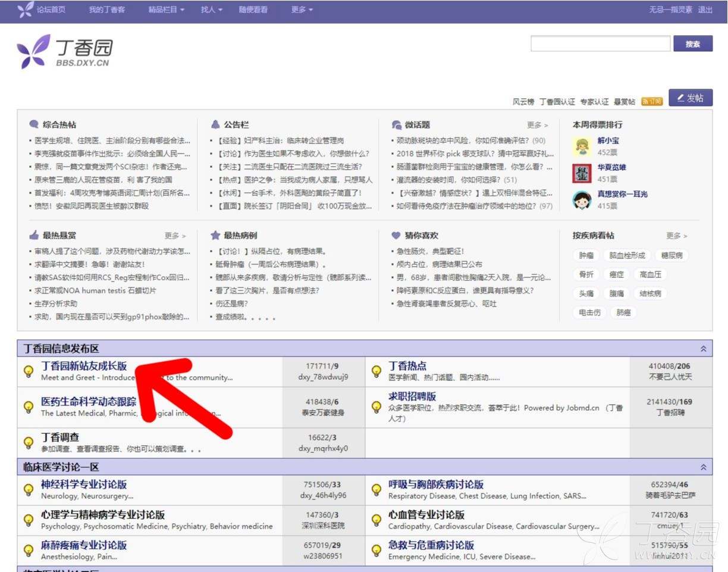The height and width of the screenshot is (572, 728).
Task: Open 解小宝's avatar in the weekly ranking
Action: [582, 146]
